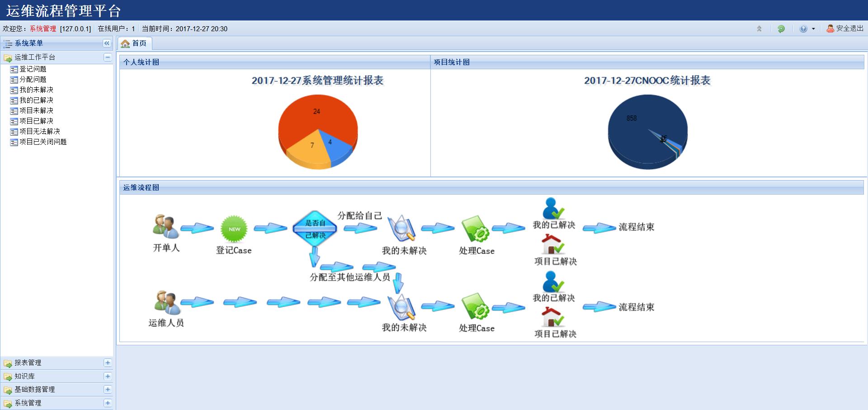Click the 系统管理 username in welcome bar
The image size is (868, 410).
pyautogui.click(x=43, y=29)
